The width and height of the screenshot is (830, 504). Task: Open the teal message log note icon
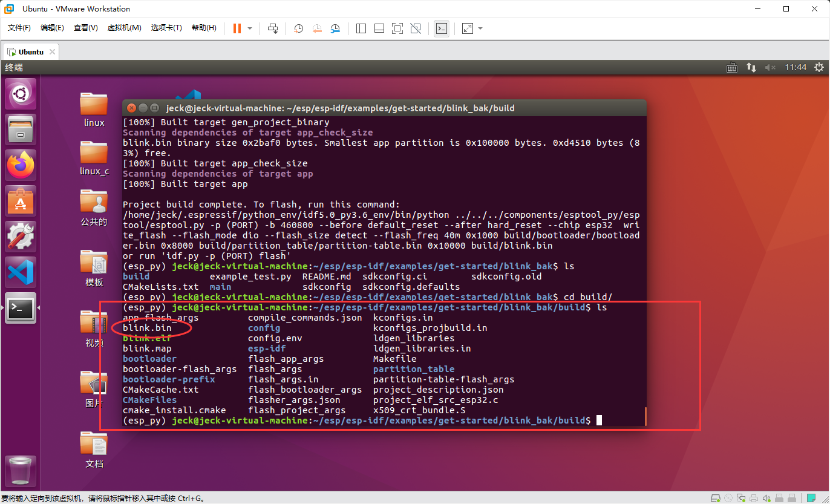(x=810, y=498)
